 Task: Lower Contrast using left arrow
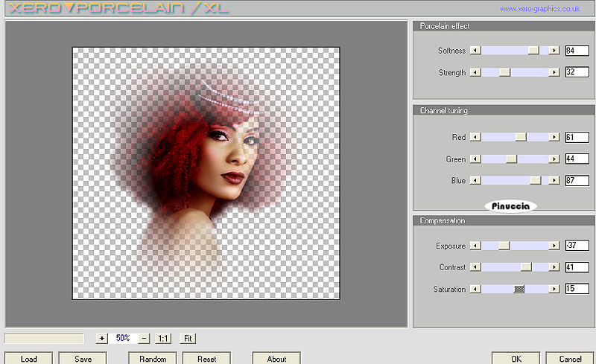click(475, 267)
